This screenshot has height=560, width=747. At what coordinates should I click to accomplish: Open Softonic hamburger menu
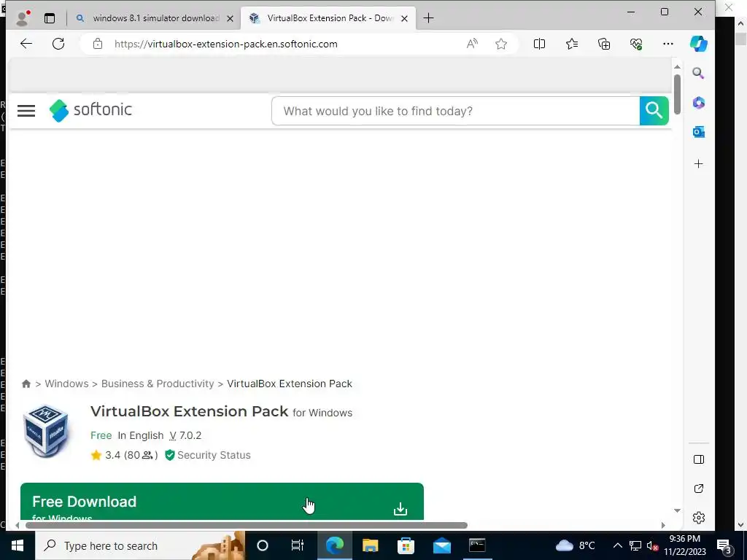pyautogui.click(x=26, y=111)
